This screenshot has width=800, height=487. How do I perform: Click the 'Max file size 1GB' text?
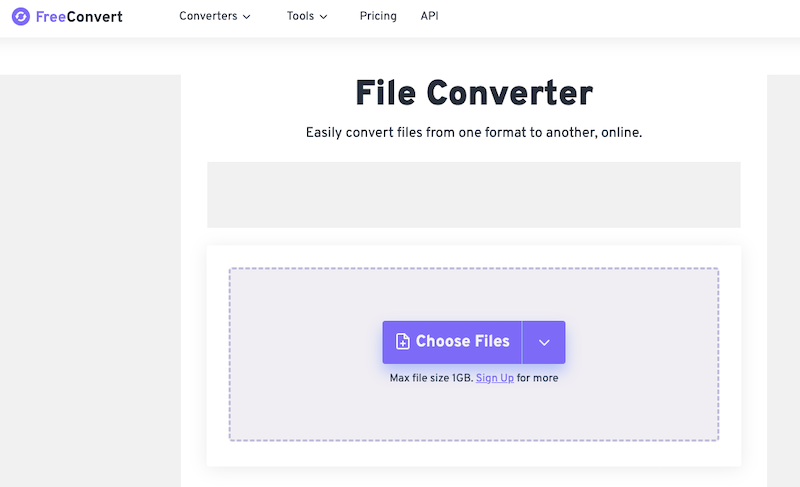(x=431, y=378)
